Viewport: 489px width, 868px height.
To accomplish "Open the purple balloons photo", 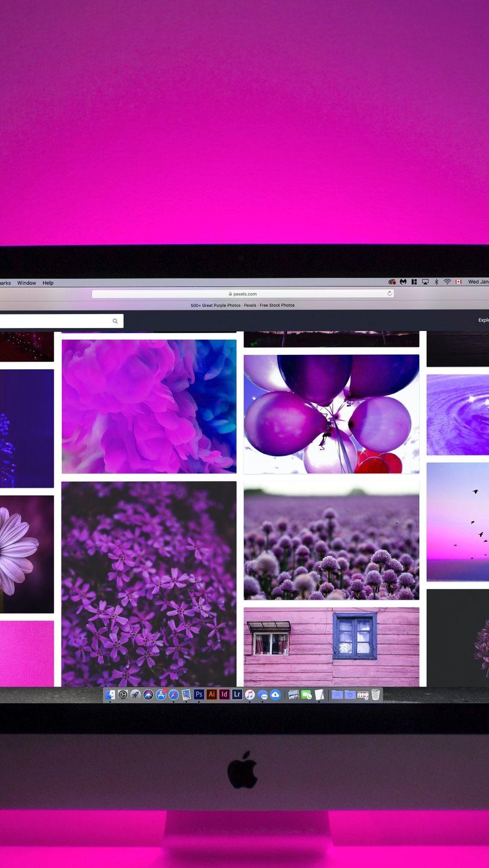I will pos(331,414).
